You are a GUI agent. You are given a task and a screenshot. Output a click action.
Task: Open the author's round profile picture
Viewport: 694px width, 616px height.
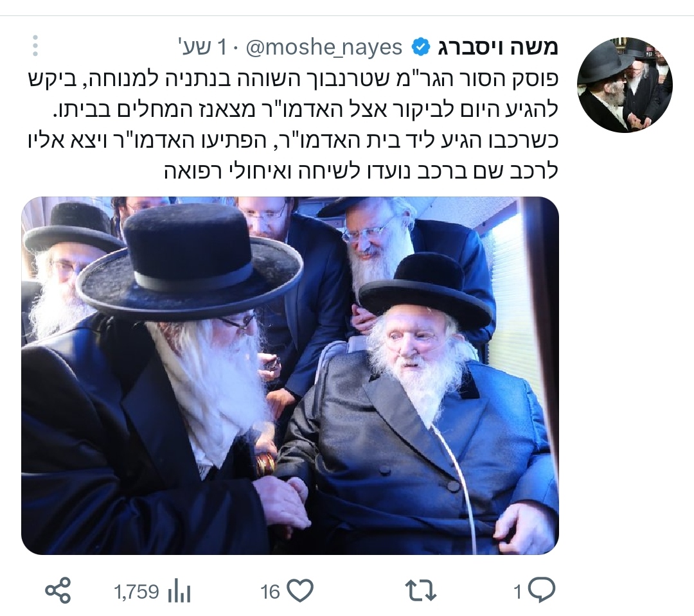click(x=625, y=85)
